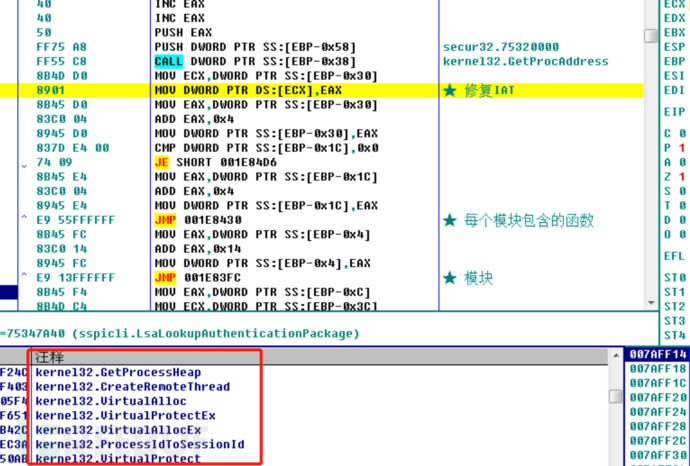Select MOV EAX,DWORD PTR SS:[EBP-0x30] instruction
Image resolution: width=690 pixels, height=466 pixels.
(x=266, y=105)
